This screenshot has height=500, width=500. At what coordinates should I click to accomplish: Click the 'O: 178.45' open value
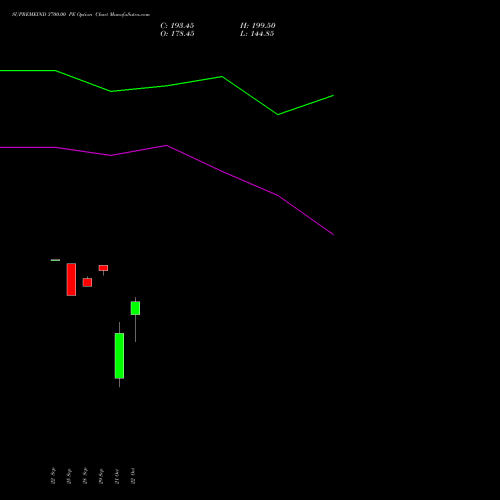(x=177, y=34)
